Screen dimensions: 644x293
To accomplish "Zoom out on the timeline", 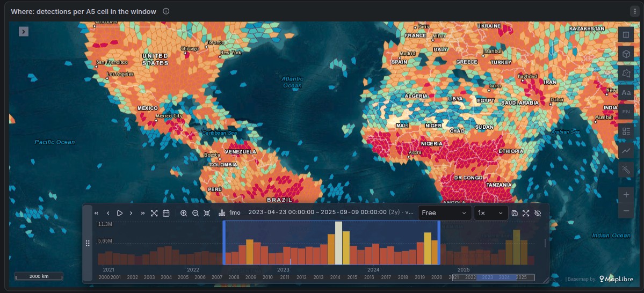I will 196,213.
